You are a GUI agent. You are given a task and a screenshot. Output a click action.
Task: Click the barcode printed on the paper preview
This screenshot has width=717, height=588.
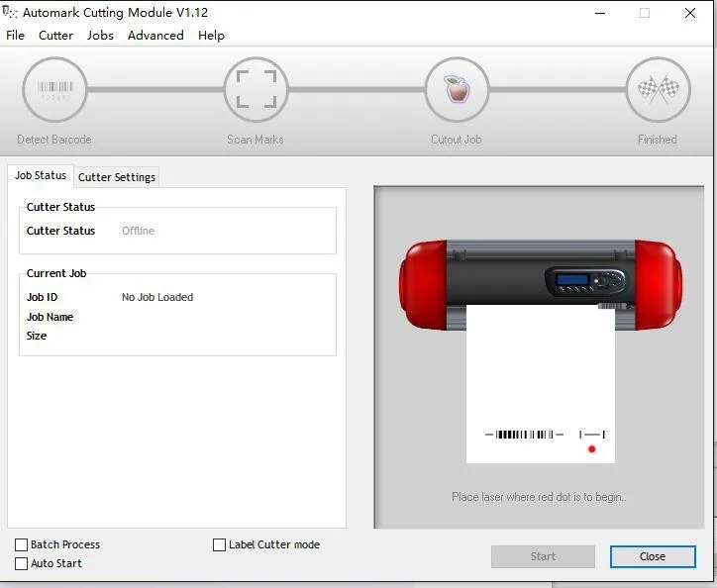(524, 434)
